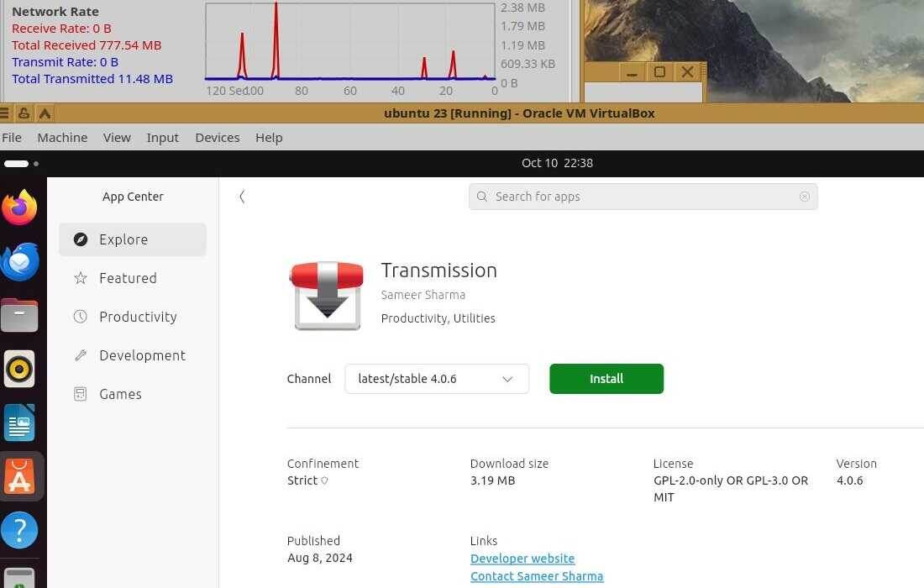The width and height of the screenshot is (924, 588).
Task: Open the VirtualBox File menu
Action: pos(12,137)
